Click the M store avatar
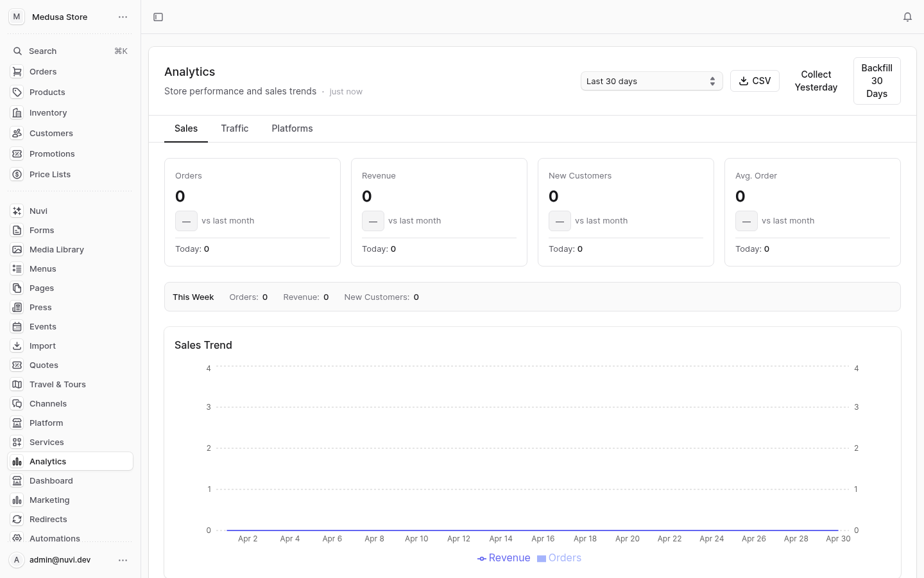Screen dimensions: 924x578 pyautogui.click(x=17, y=17)
